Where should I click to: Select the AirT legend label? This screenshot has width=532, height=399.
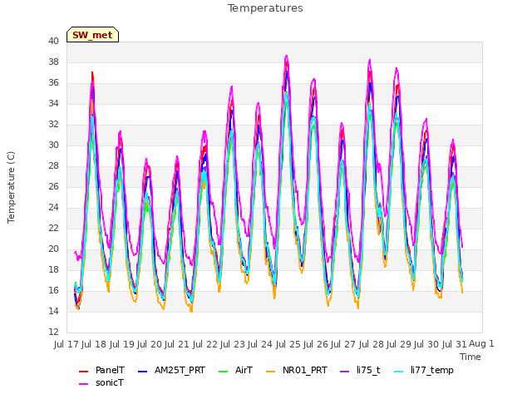point(244,370)
